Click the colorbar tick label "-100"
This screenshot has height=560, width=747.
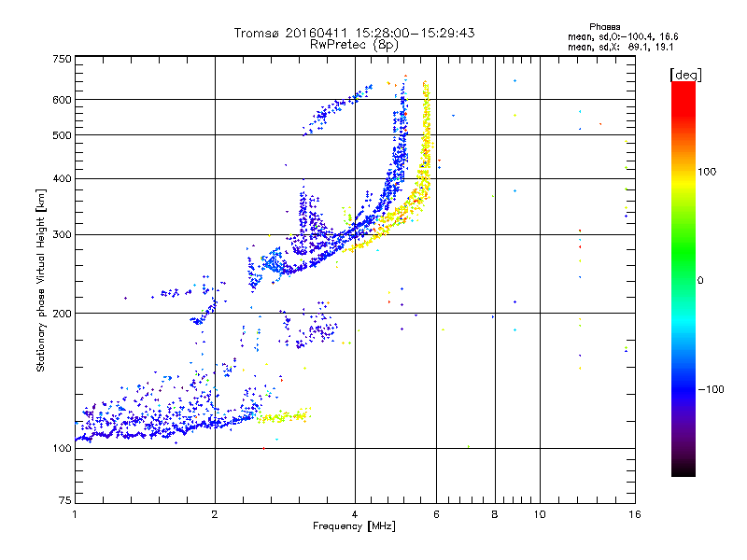click(712, 389)
